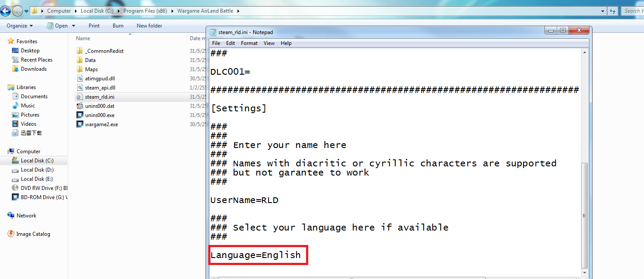Select the steam_rld.ini file

coord(100,97)
